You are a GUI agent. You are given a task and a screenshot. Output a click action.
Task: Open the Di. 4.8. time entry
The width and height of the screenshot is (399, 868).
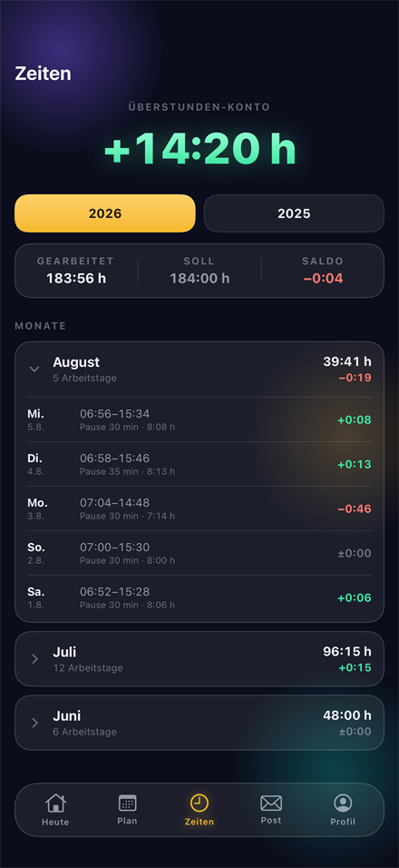199,464
